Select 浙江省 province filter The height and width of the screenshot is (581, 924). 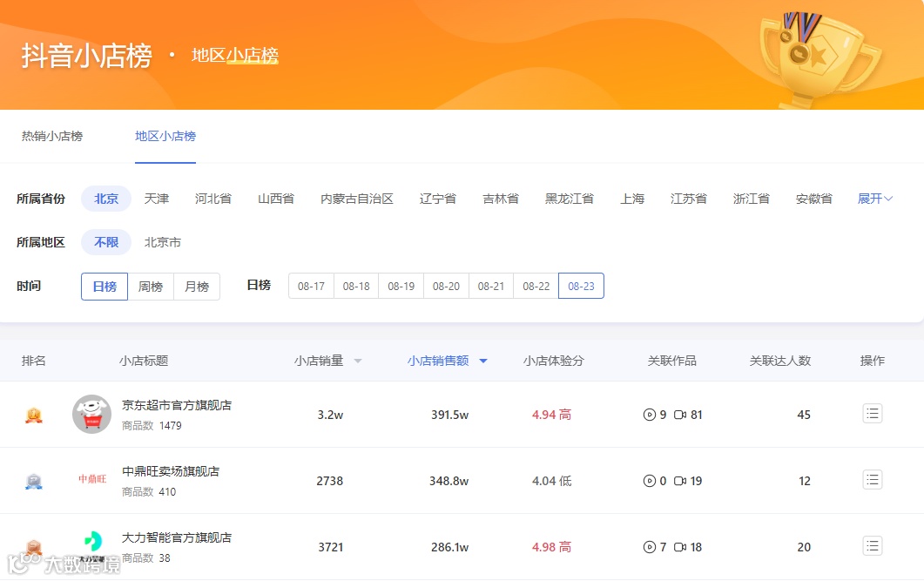point(752,199)
